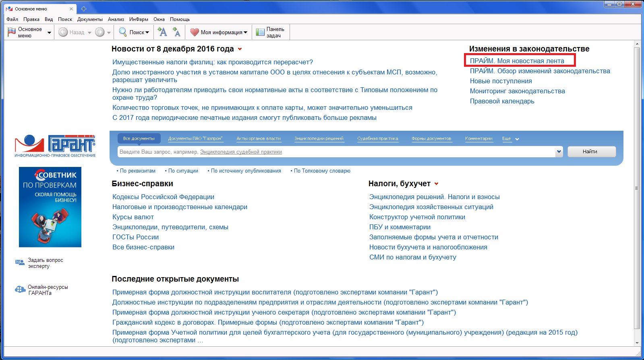Select the Энциклопедии решений tab
This screenshot has height=360, width=644.
(319, 138)
